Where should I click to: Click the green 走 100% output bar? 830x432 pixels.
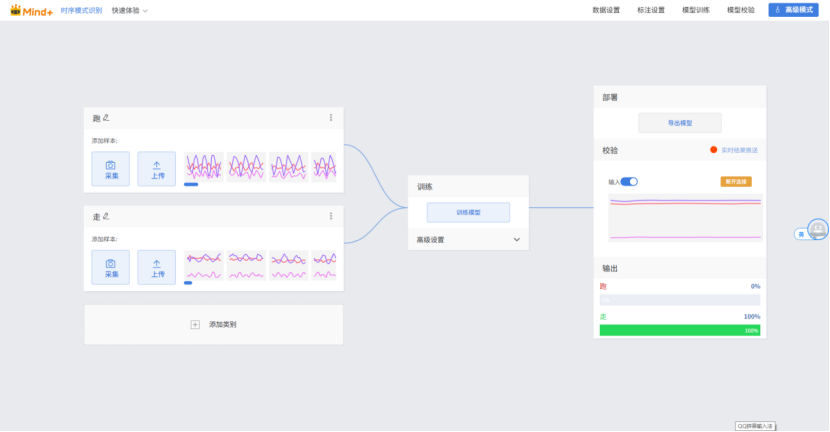[679, 330]
